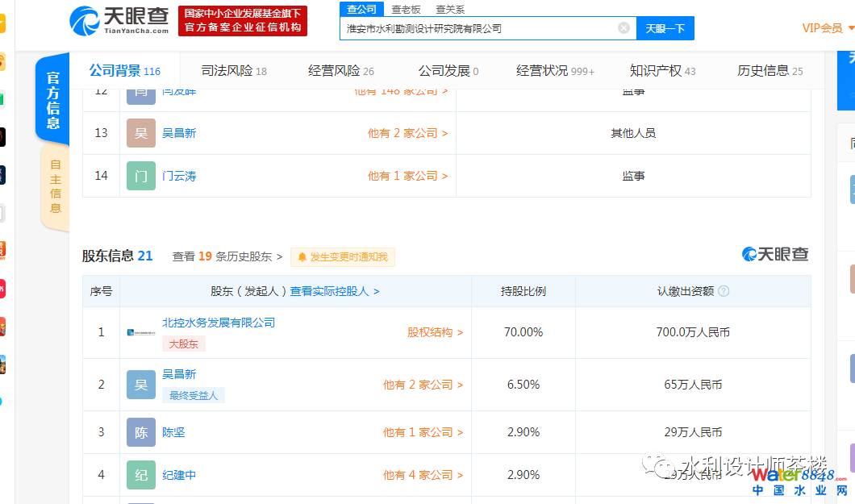
Task: Click 北控水务发展有限公司 company logo
Action: tap(142, 332)
